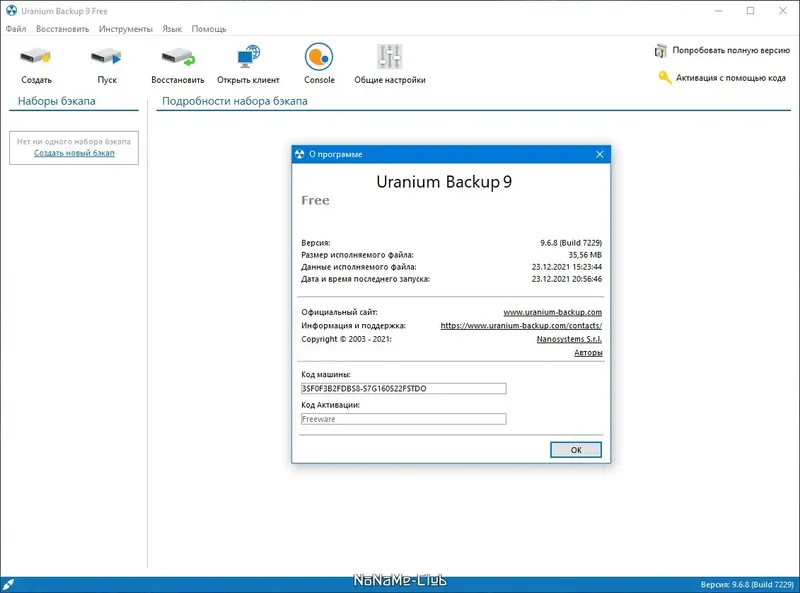Open the Восстановить menu
The height and width of the screenshot is (593, 800).
click(x=62, y=29)
